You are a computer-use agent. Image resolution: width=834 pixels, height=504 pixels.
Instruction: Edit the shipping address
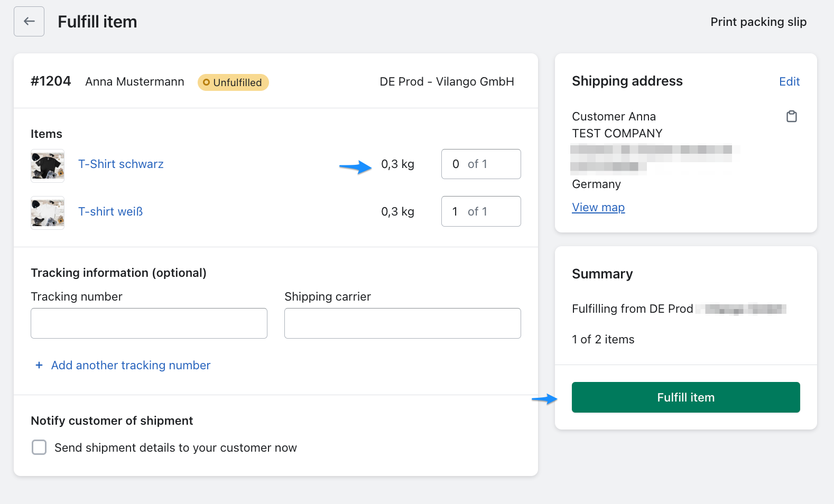[x=789, y=81]
